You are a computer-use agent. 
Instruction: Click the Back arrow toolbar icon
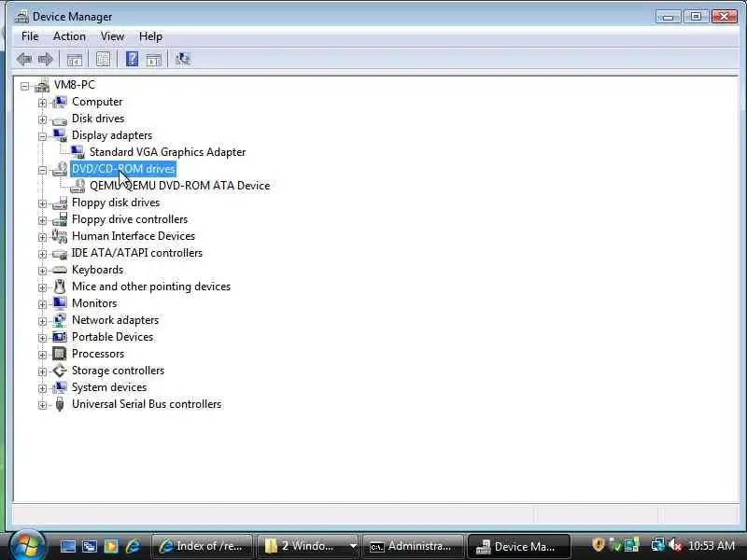pos(24,59)
